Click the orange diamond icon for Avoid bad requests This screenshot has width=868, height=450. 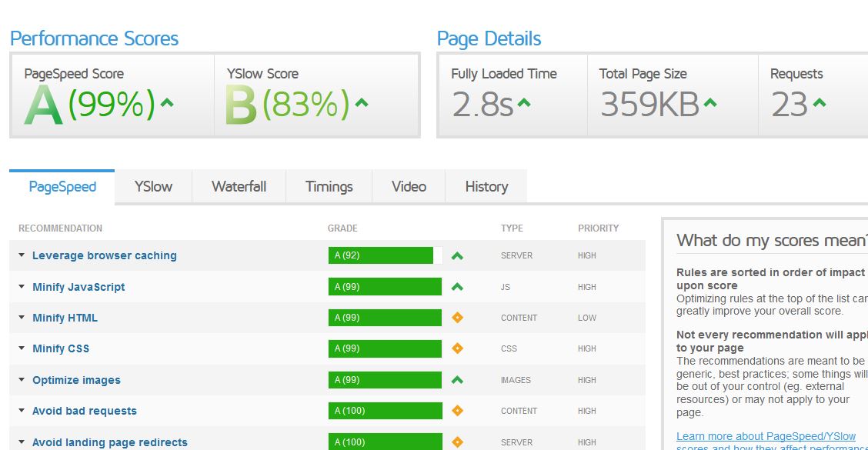tap(457, 411)
